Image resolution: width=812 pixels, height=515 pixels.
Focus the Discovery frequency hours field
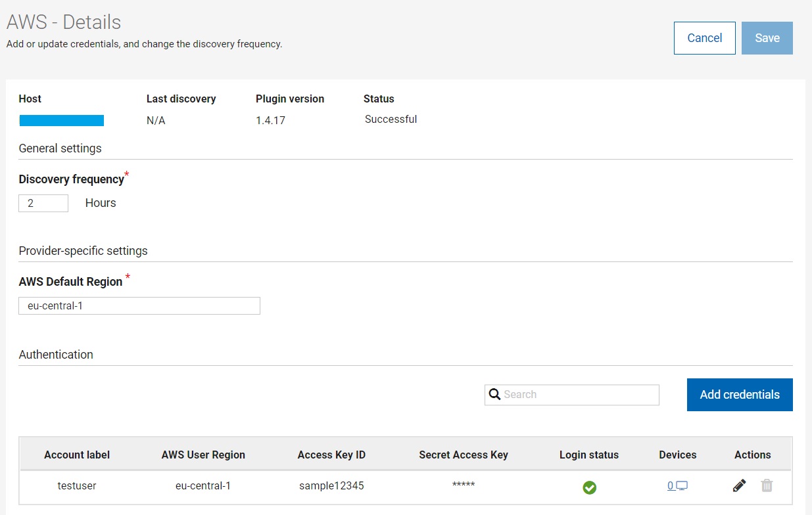[43, 204]
